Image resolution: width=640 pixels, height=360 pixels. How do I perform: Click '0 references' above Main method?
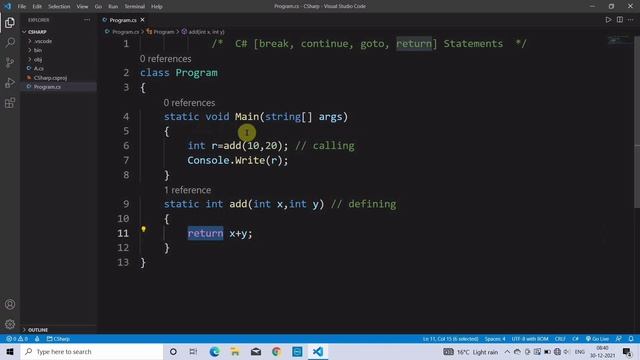click(x=189, y=102)
